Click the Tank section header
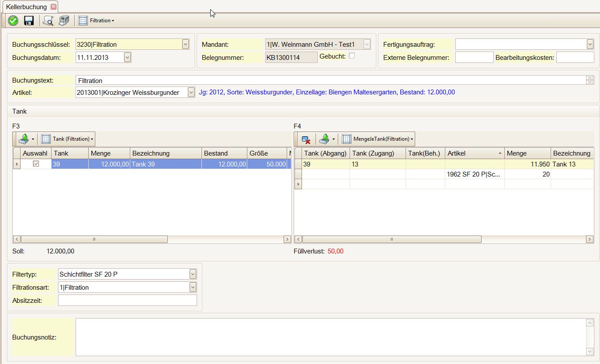Image resolution: width=600 pixels, height=364 pixels. point(303,111)
